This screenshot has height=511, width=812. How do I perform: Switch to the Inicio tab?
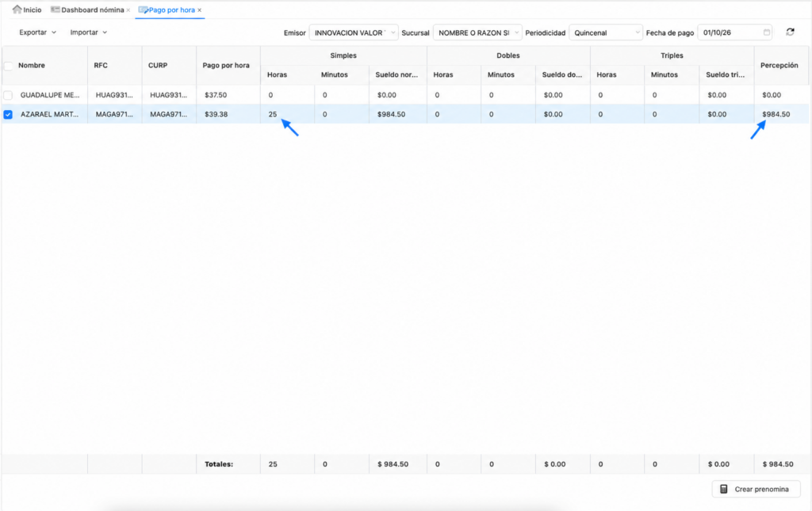pos(27,10)
